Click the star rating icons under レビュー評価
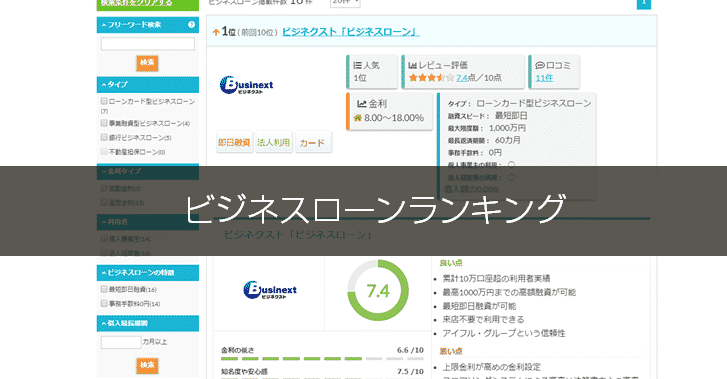The height and width of the screenshot is (379, 727). (x=431, y=78)
